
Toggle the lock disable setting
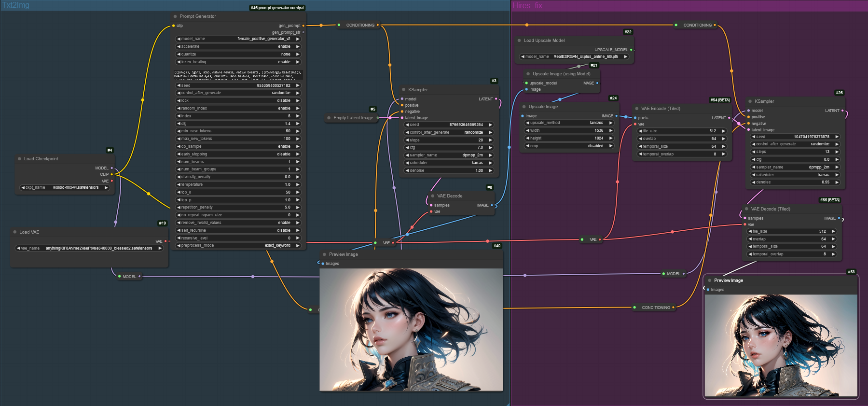click(x=238, y=100)
